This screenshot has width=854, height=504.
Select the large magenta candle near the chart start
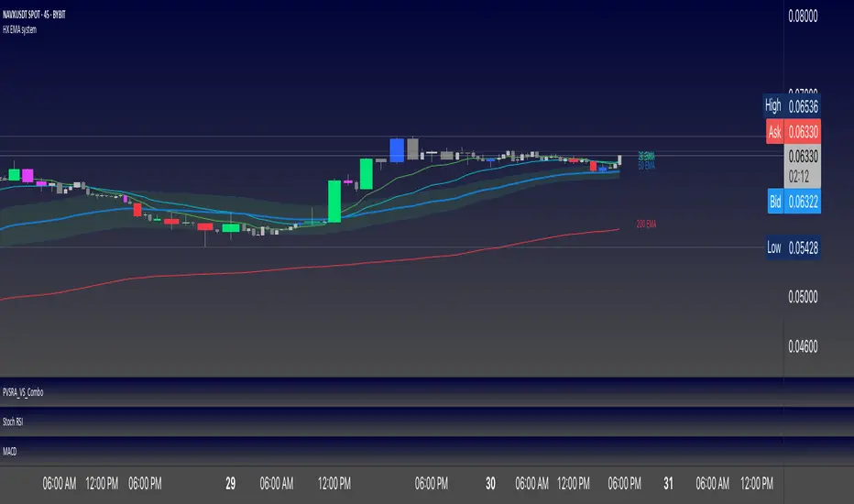pos(27,175)
